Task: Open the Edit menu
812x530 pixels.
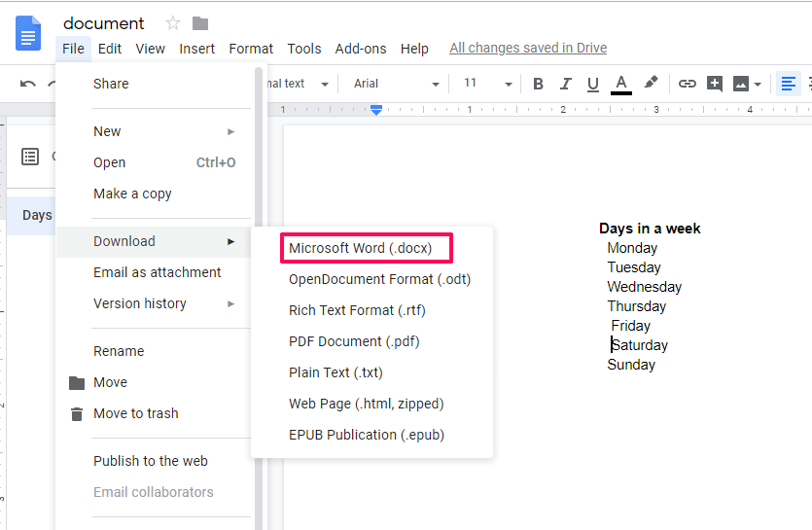Action: [110, 49]
